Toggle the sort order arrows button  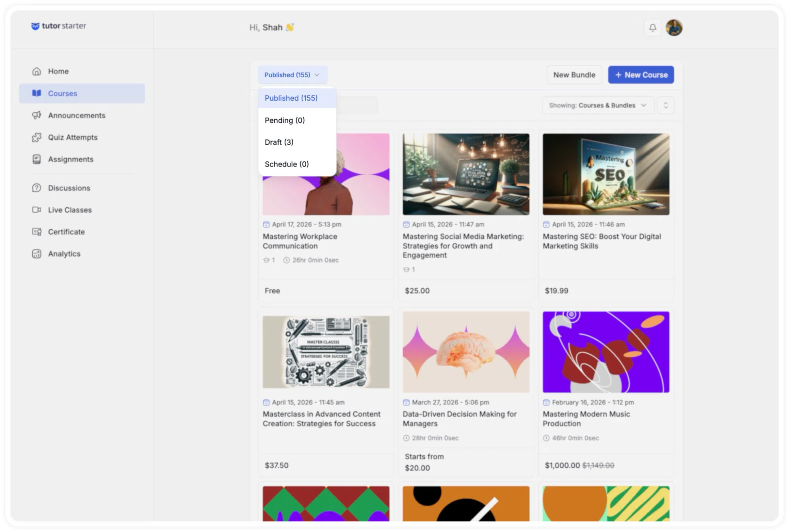(x=665, y=105)
